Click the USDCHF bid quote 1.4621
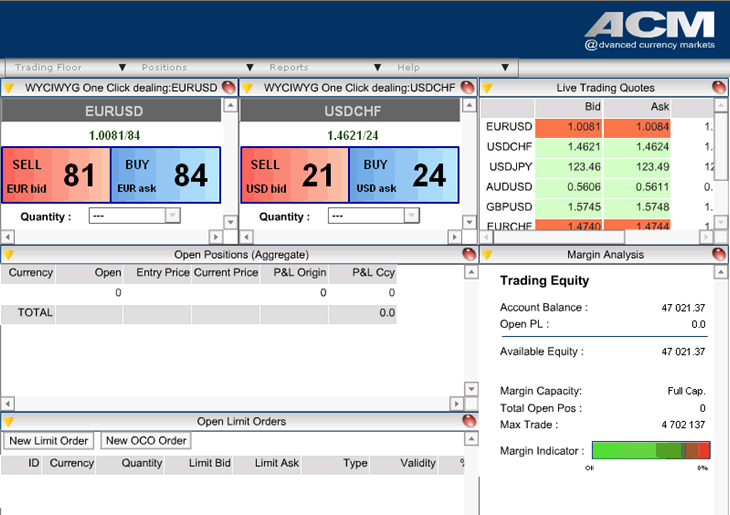The width and height of the screenshot is (730, 515). [568, 147]
